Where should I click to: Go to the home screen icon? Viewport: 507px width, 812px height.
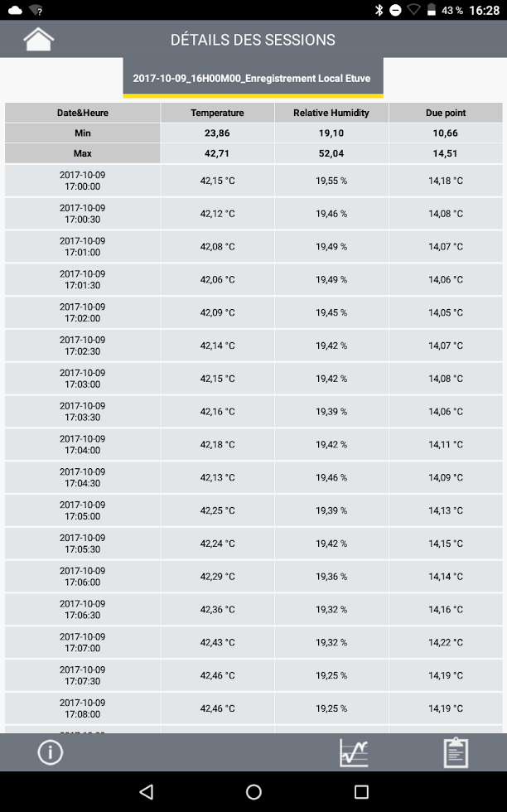tap(38, 40)
